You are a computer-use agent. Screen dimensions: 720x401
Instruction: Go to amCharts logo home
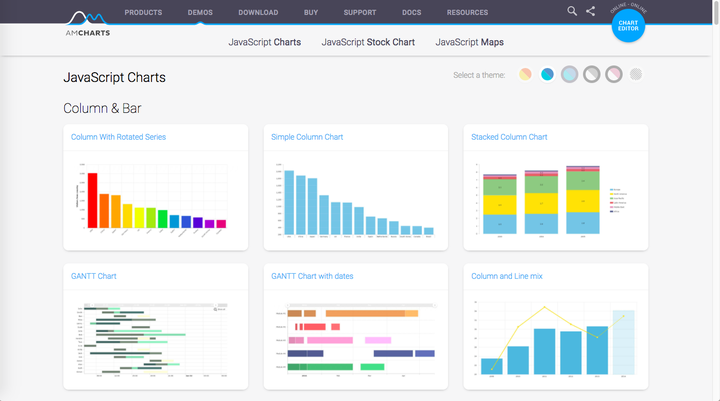point(88,24)
